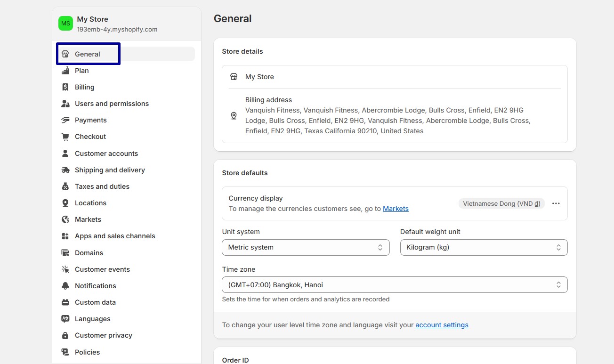Click the 193emb-4y.myshopify.com store URL

[x=117, y=29]
